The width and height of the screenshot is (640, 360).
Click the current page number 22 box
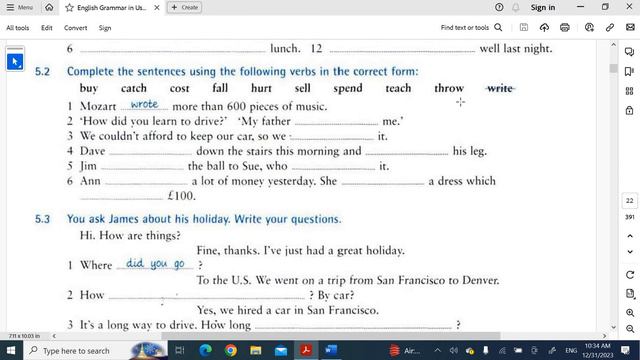[x=629, y=200]
